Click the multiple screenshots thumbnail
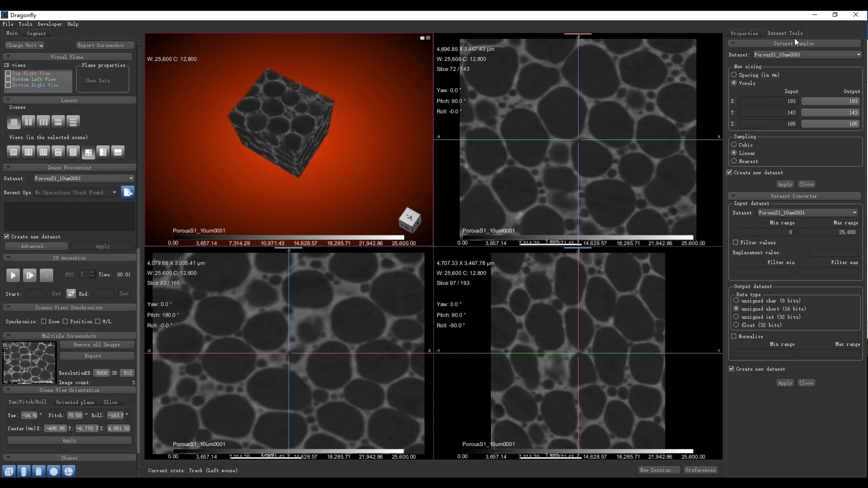This screenshot has height=488, width=868. point(29,362)
